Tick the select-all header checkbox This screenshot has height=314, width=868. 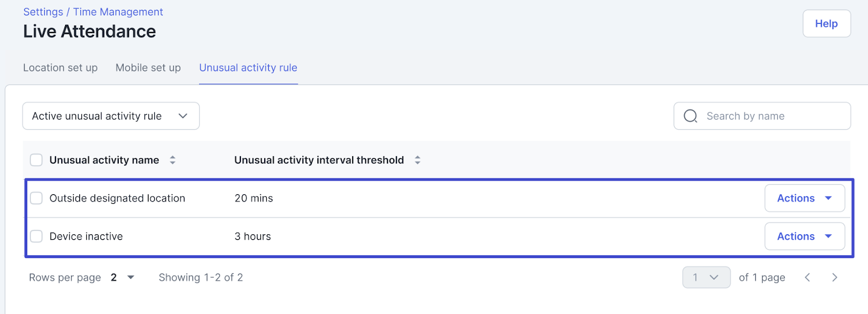(36, 160)
